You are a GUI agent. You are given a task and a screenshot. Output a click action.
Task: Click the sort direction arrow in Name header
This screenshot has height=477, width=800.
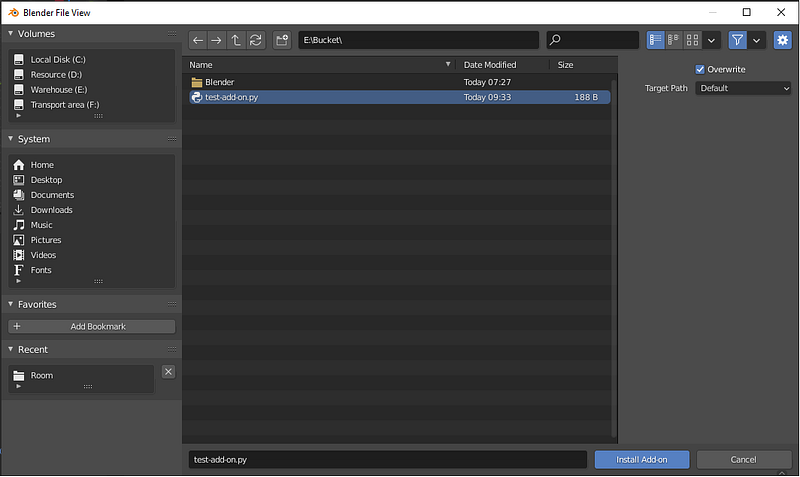(x=448, y=64)
